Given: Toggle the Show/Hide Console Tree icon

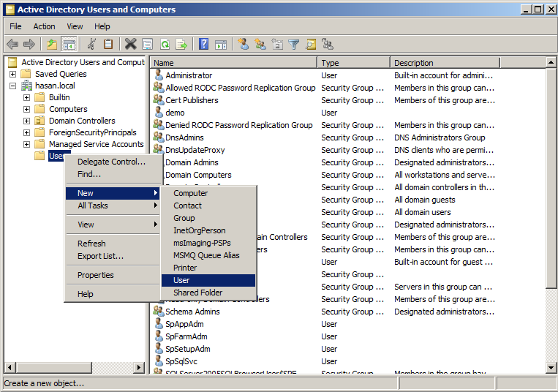Looking at the screenshot, I should tap(69, 45).
